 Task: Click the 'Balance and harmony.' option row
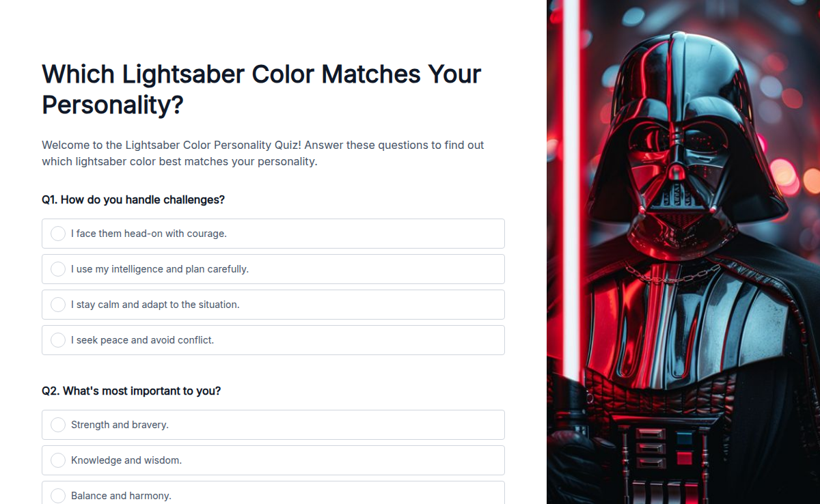pos(273,495)
